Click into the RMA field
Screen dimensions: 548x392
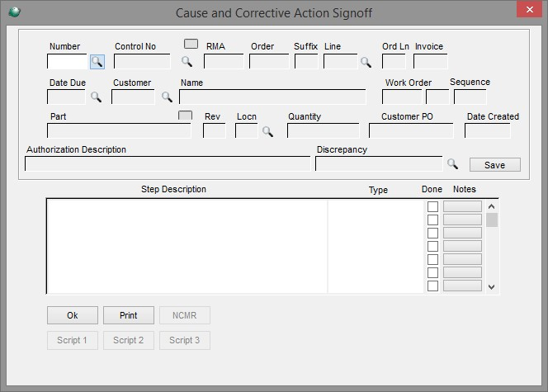pyautogui.click(x=224, y=62)
